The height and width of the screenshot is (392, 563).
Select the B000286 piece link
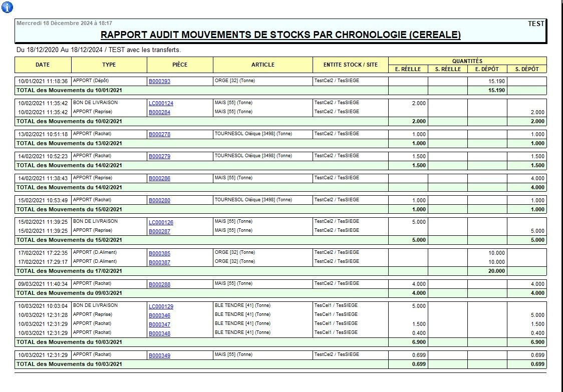tap(159, 178)
